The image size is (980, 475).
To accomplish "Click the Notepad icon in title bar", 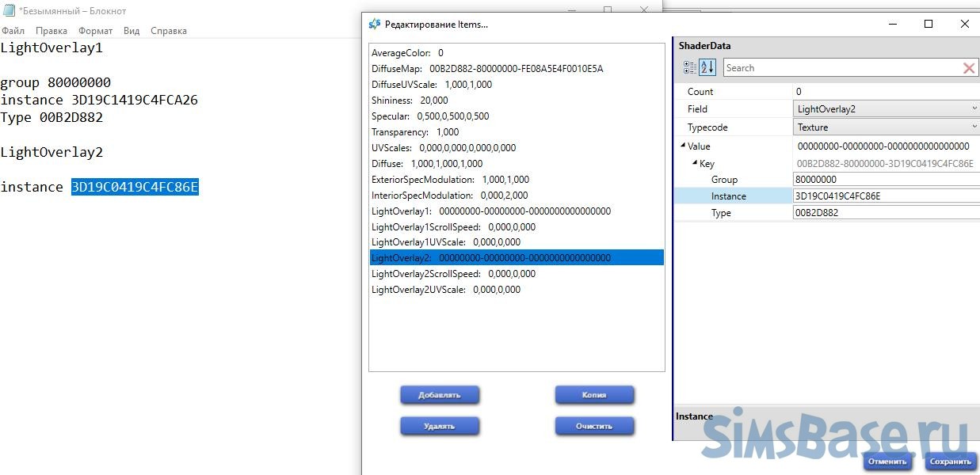I will click(9, 10).
